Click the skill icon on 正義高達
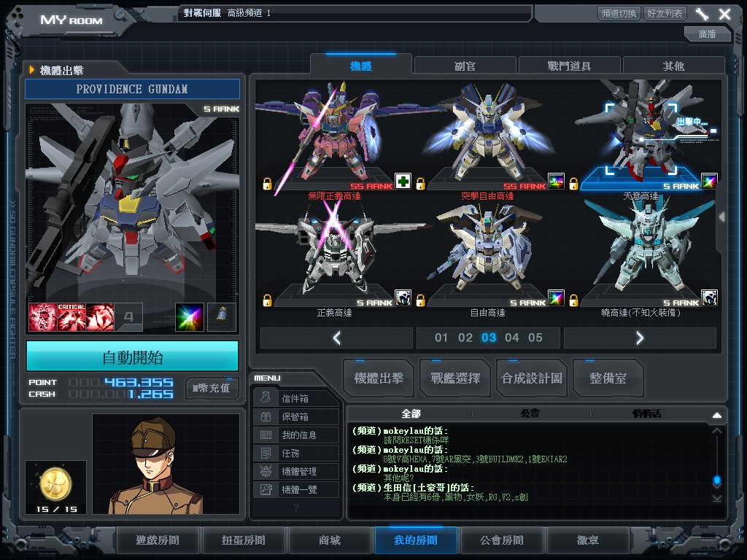Image resolution: width=747 pixels, height=560 pixels. 403,297
